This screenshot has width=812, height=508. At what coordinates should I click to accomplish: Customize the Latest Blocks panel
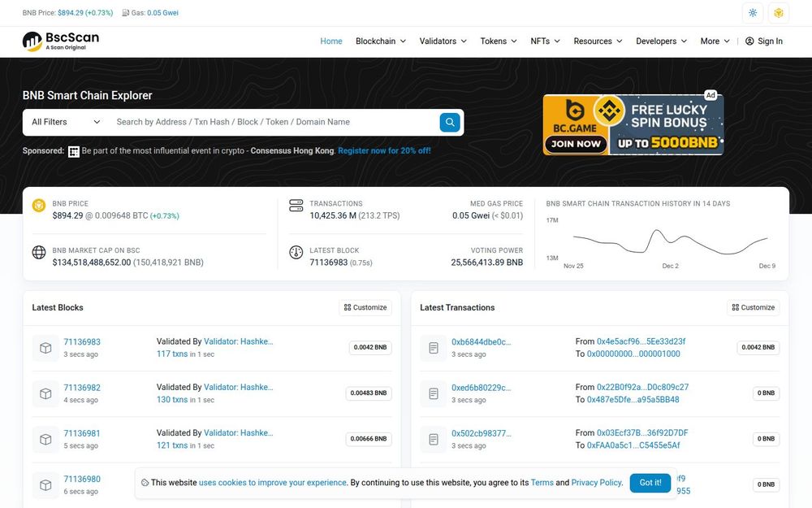tap(365, 307)
